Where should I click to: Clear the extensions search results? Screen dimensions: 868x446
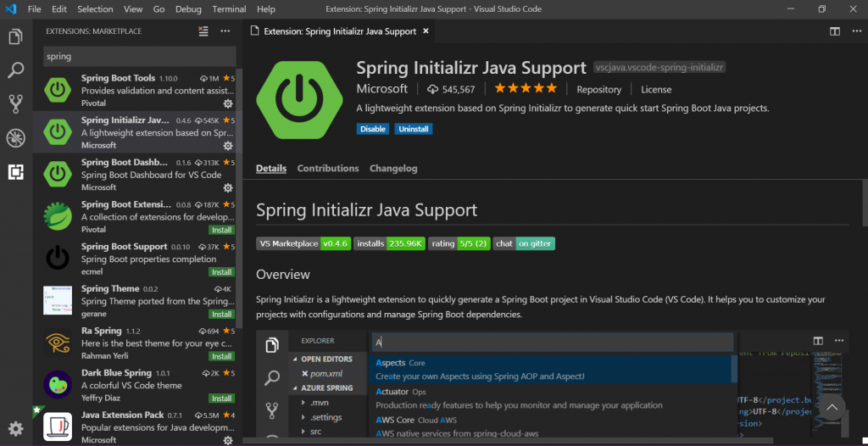[x=203, y=31]
